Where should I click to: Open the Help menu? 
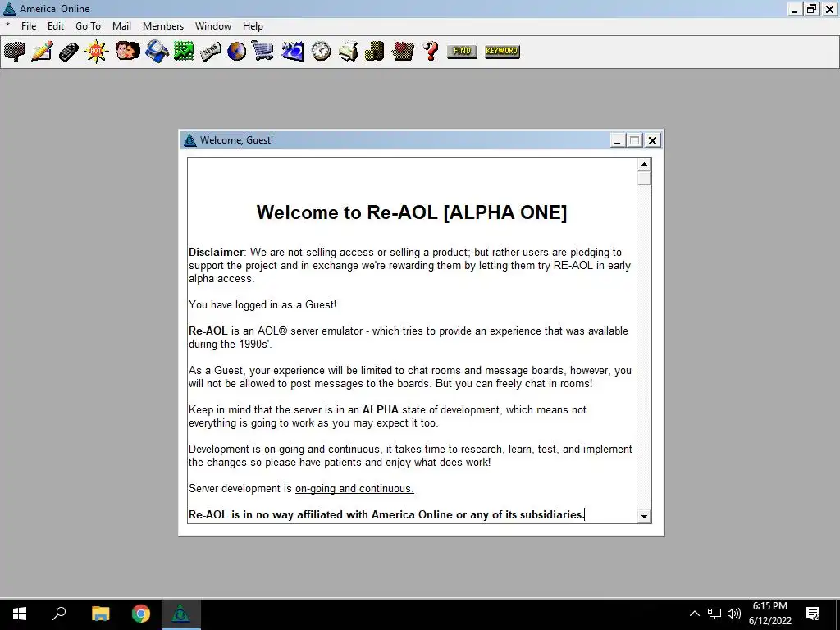click(x=253, y=26)
